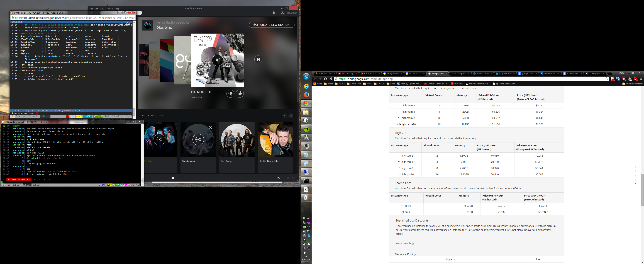Switch to IRCHelp.org browser tab
644x264 pixels.
click(594, 74)
